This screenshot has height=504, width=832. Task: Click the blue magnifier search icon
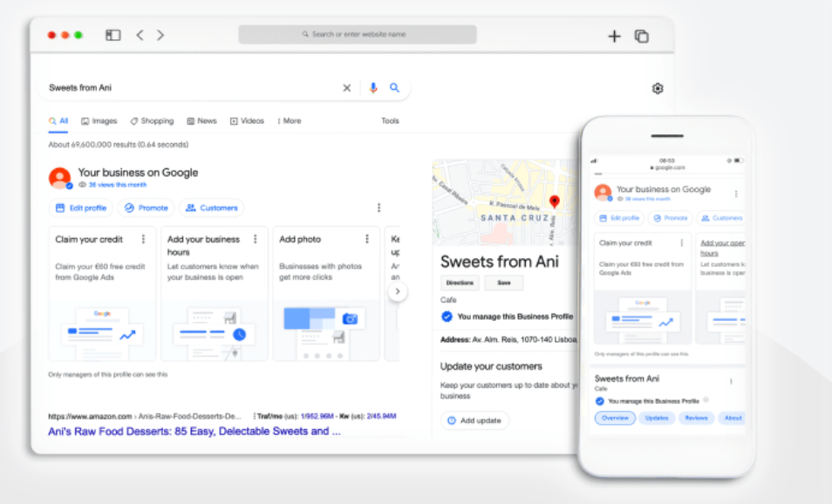tap(394, 88)
